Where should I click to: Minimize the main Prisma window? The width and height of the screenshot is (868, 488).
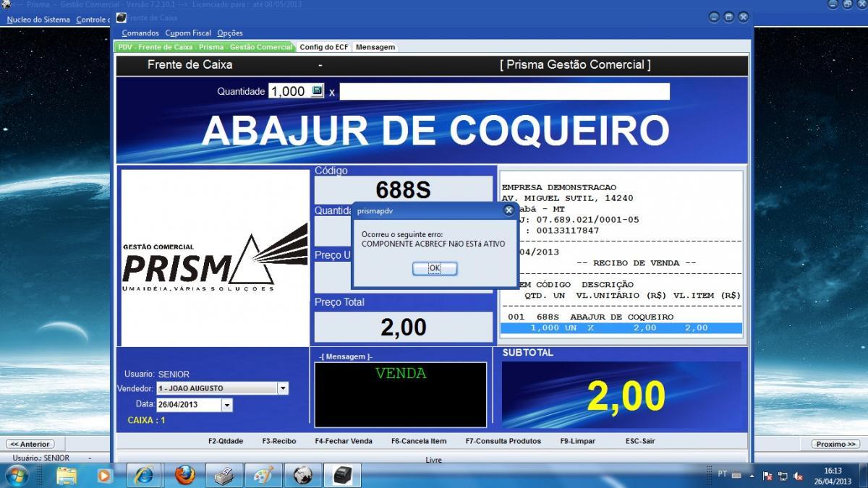click(832, 4)
